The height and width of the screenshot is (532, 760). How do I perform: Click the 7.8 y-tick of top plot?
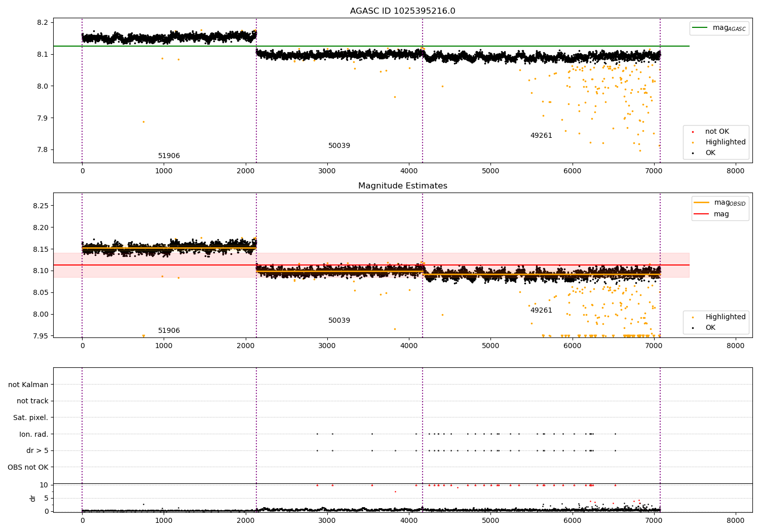tap(43, 150)
